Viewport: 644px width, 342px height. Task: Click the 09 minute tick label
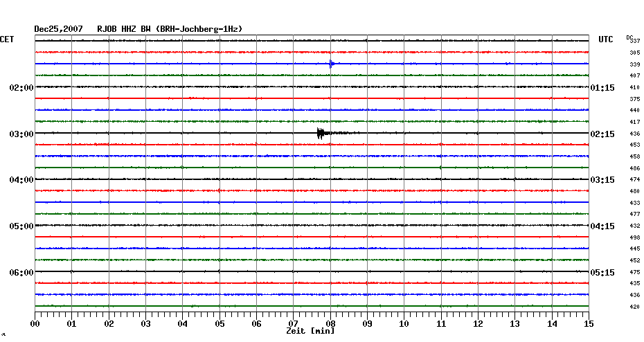pos(367,324)
